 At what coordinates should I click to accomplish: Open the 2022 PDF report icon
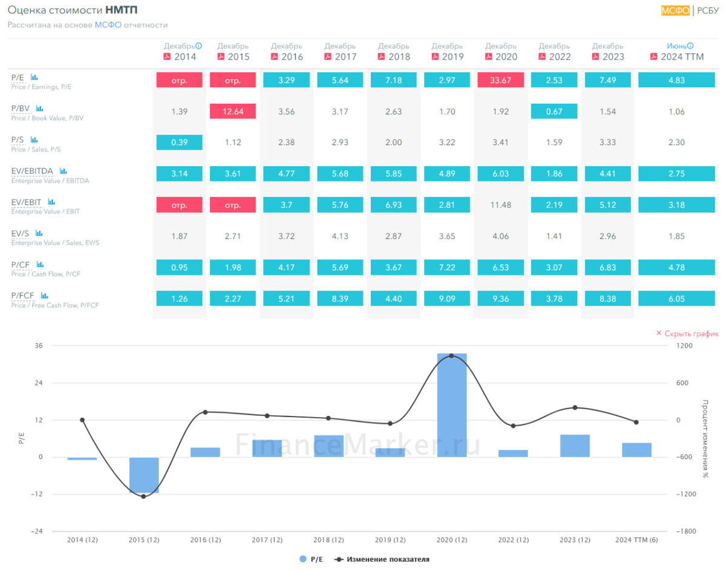click(x=542, y=56)
